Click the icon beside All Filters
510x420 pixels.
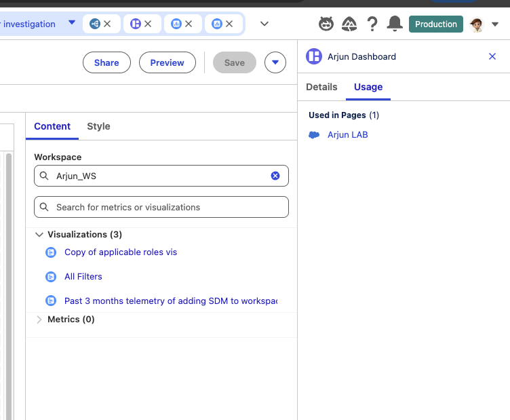point(51,277)
